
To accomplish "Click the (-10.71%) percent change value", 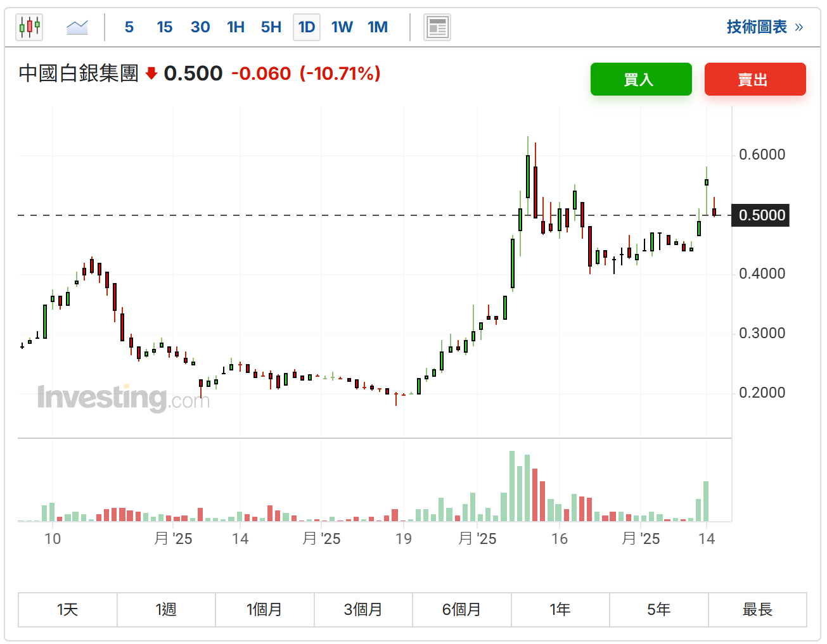I will pyautogui.click(x=340, y=73).
